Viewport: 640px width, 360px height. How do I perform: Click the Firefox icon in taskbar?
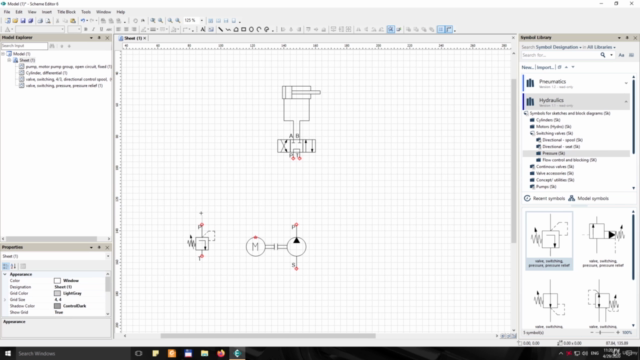click(221, 353)
